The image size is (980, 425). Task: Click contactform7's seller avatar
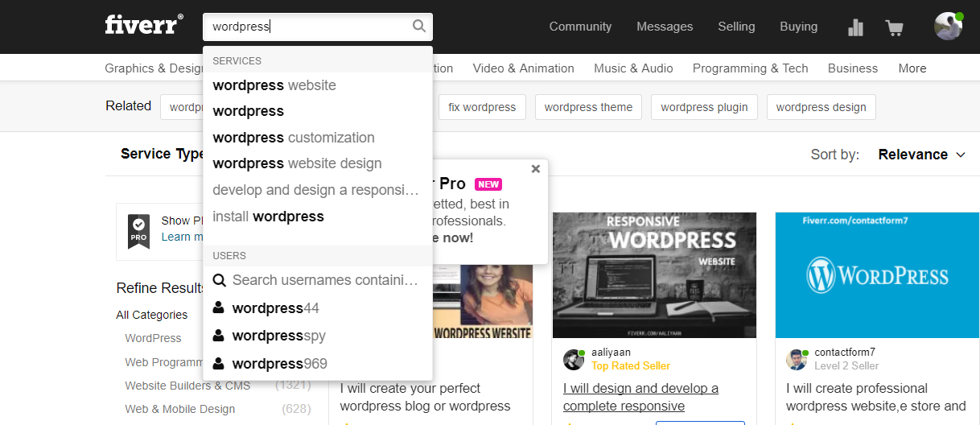(797, 359)
